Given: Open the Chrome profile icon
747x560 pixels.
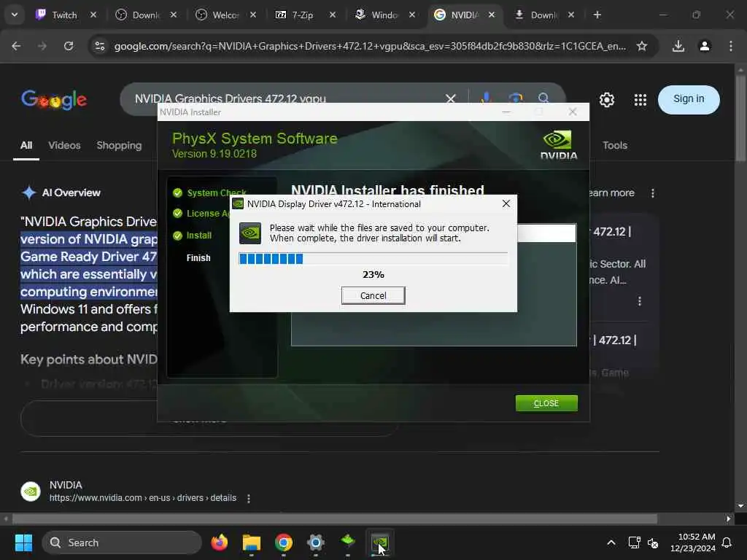Looking at the screenshot, I should 705,46.
